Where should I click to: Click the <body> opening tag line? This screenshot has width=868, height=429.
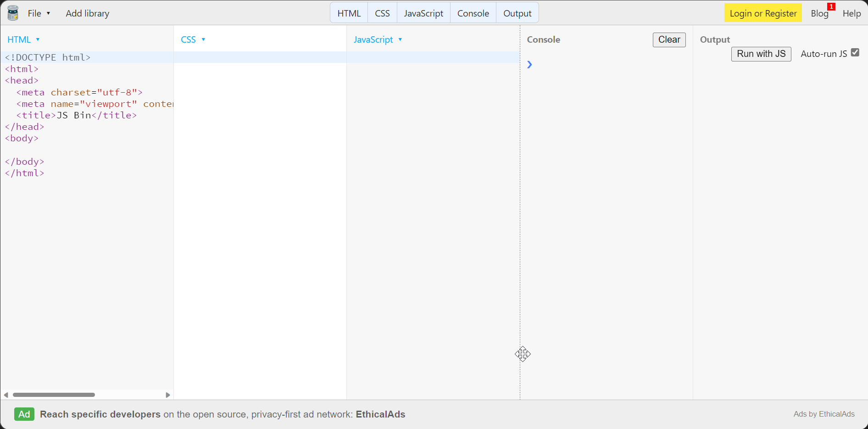pos(22,138)
